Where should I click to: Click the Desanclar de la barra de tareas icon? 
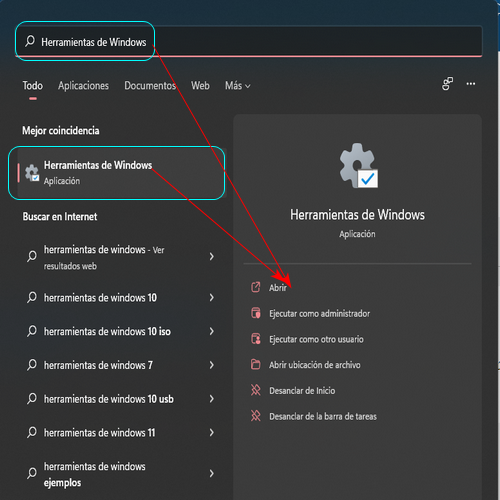click(256, 416)
